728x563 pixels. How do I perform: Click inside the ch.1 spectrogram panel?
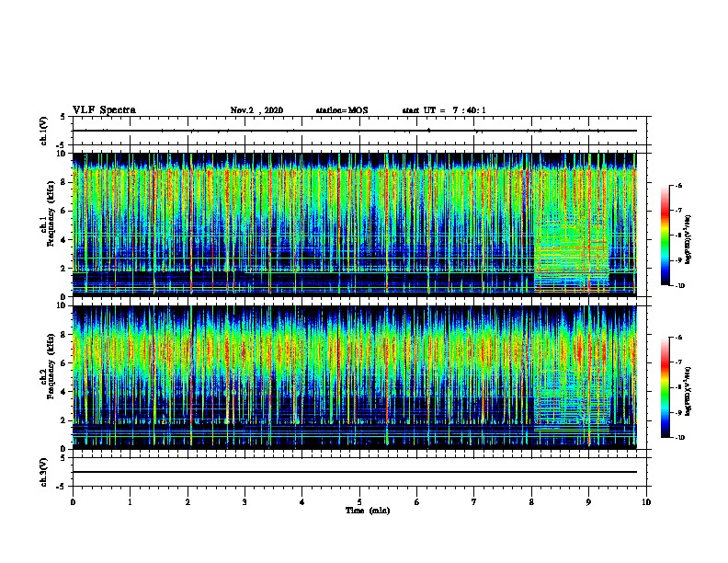[354, 224]
